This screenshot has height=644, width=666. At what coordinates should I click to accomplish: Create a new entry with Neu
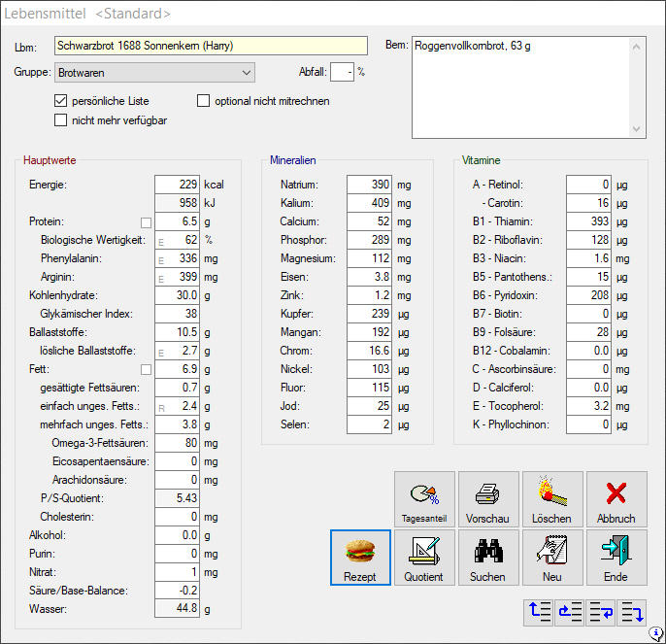coord(551,558)
